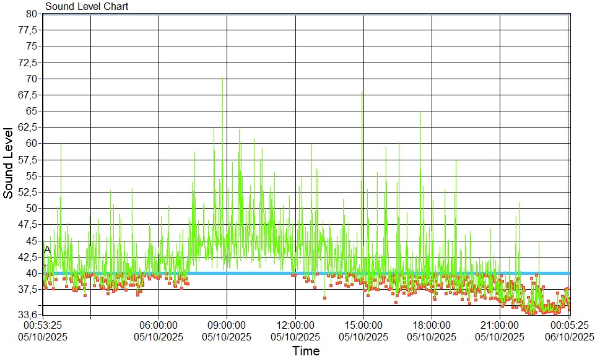Select the "A" marker on the chart

47,249
